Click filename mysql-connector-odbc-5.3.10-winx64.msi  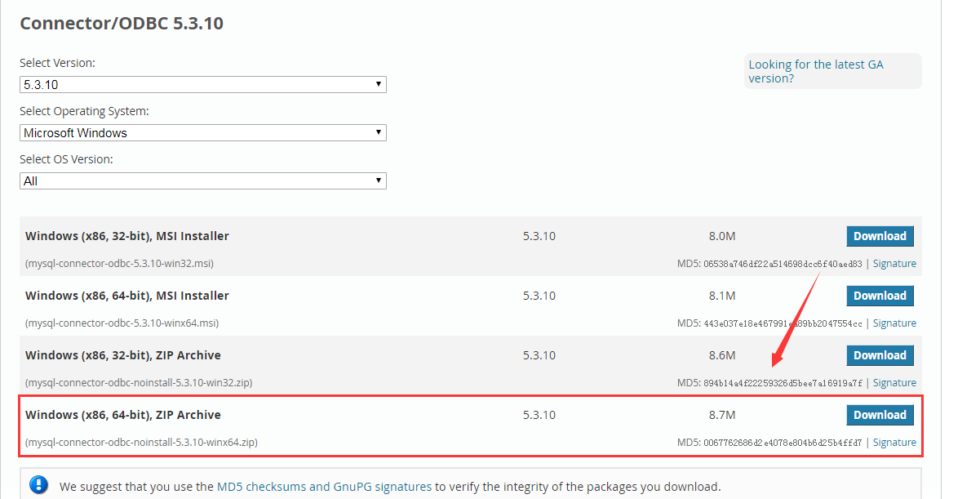(x=122, y=323)
